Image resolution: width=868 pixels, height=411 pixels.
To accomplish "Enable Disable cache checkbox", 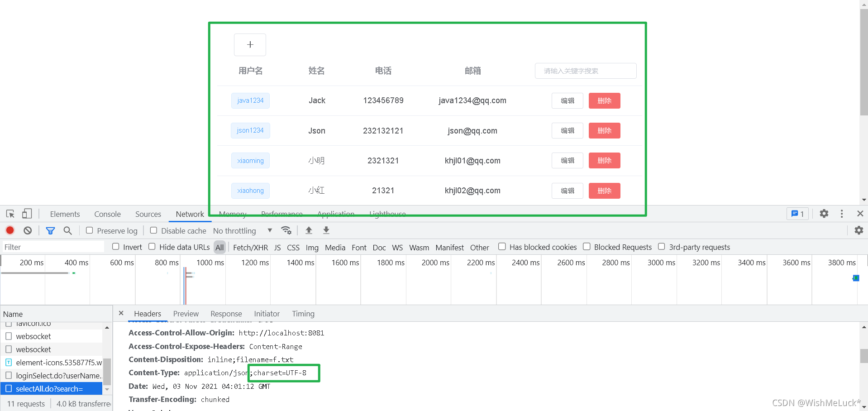I will (154, 230).
